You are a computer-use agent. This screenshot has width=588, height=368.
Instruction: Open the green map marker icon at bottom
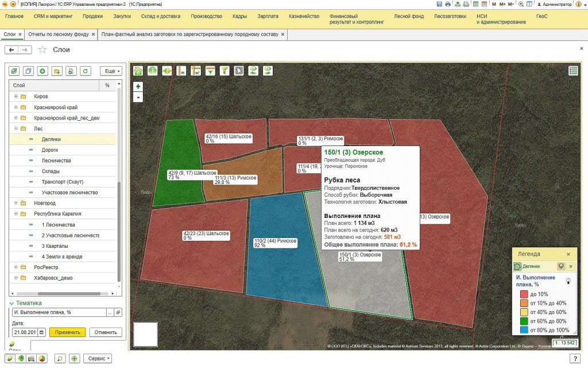[x=21, y=359]
